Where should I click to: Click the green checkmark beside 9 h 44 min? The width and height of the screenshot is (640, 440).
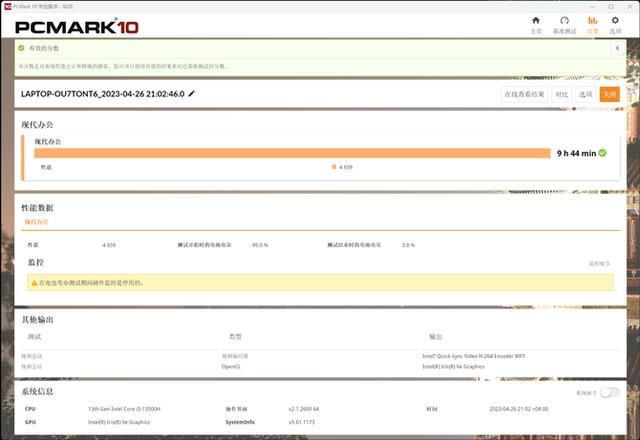coord(602,153)
